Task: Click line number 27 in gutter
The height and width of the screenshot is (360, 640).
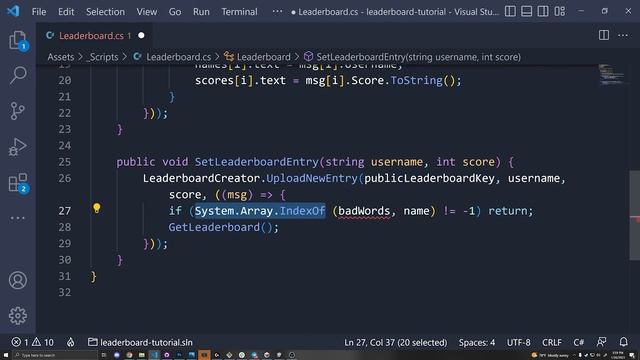Action: (x=64, y=211)
